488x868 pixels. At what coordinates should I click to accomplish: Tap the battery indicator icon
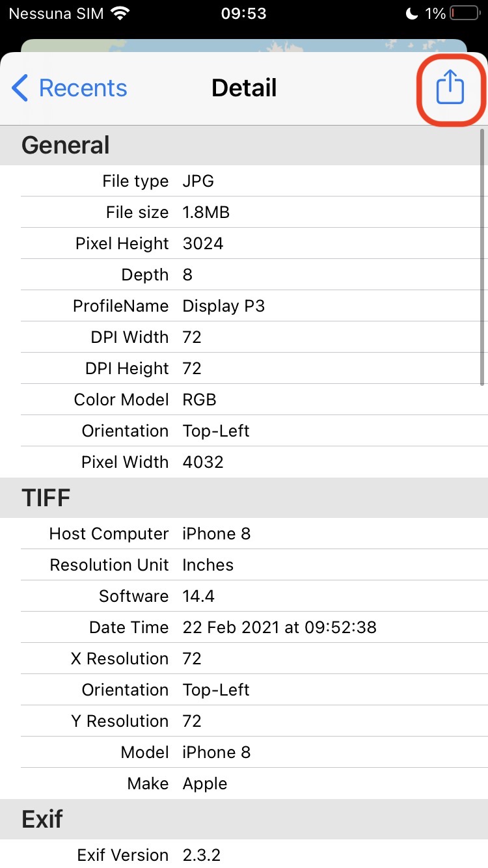pyautogui.click(x=463, y=14)
